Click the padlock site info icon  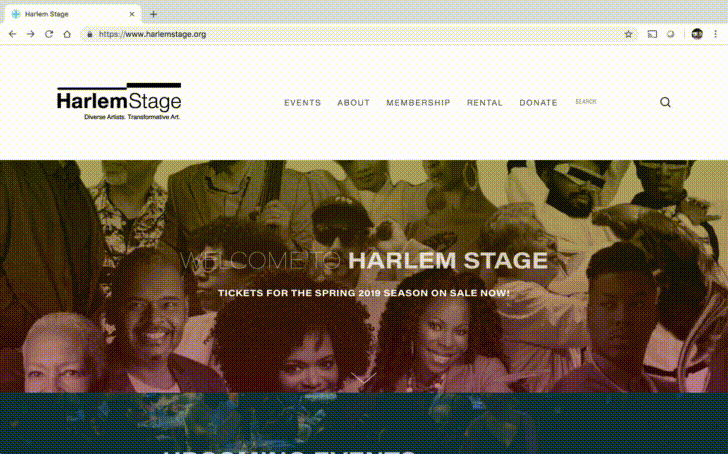coord(90,34)
